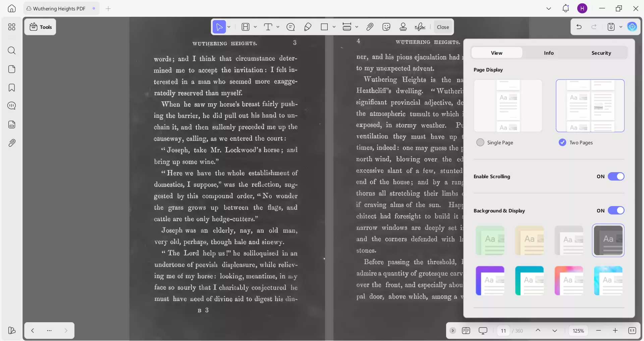
Task: Select the Two Pages layout thumbnail
Action: (x=590, y=106)
